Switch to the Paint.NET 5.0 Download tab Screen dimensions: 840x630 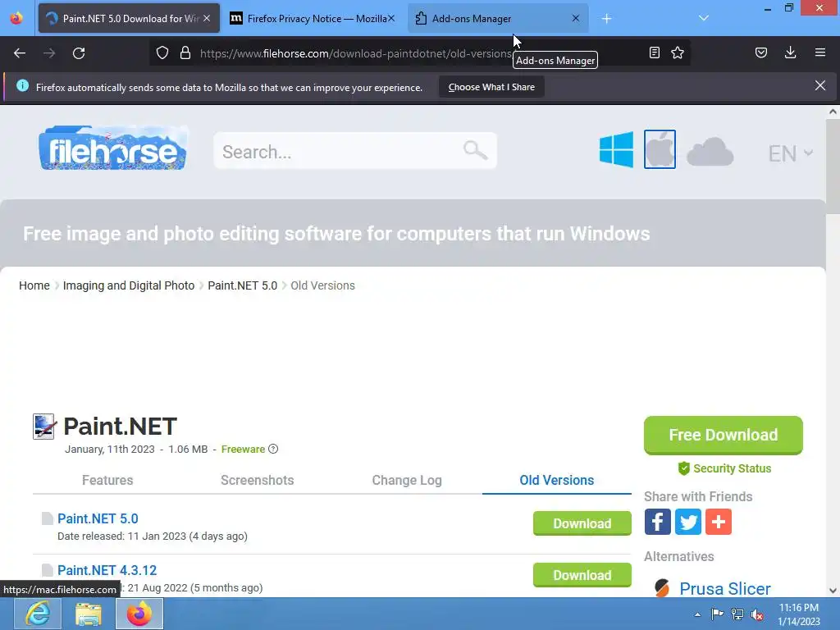[x=129, y=18]
